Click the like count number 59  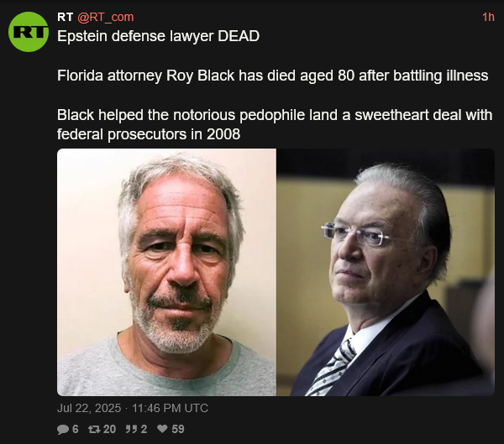point(178,429)
